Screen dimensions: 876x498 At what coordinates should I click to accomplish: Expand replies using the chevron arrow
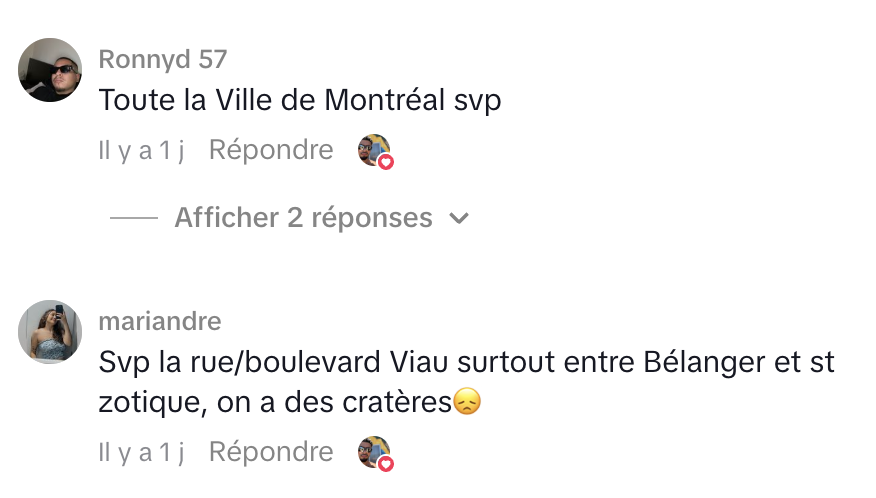459,219
